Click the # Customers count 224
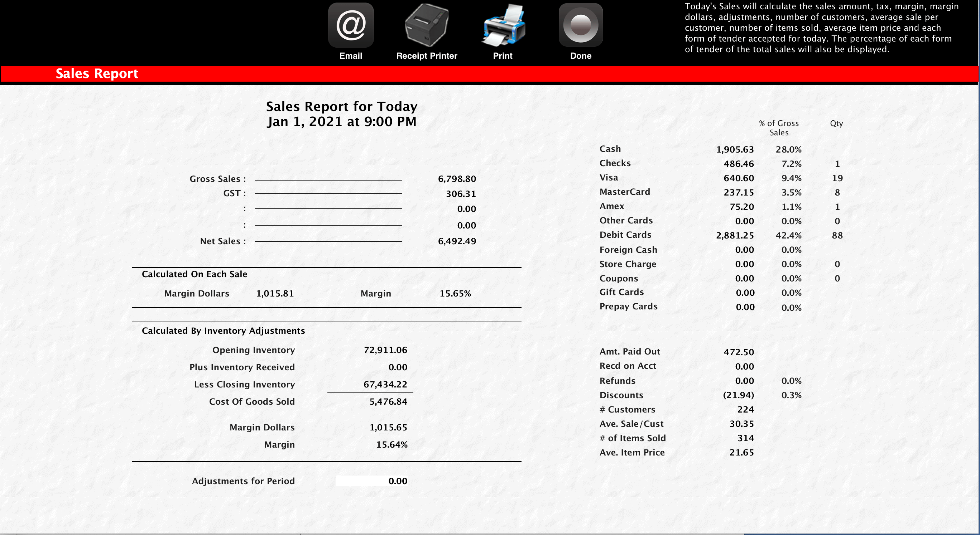Viewport: 980px width, 535px height. (x=746, y=410)
